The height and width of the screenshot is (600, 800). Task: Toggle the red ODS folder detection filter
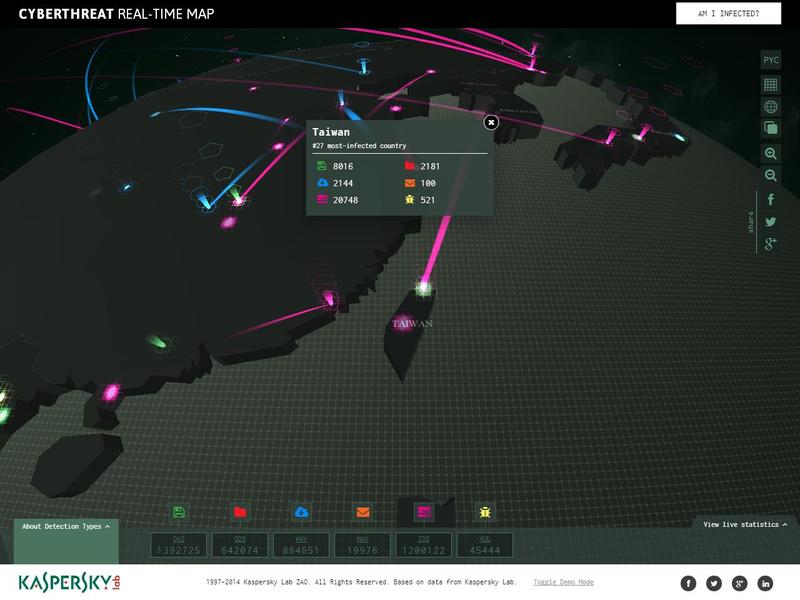[x=240, y=512]
